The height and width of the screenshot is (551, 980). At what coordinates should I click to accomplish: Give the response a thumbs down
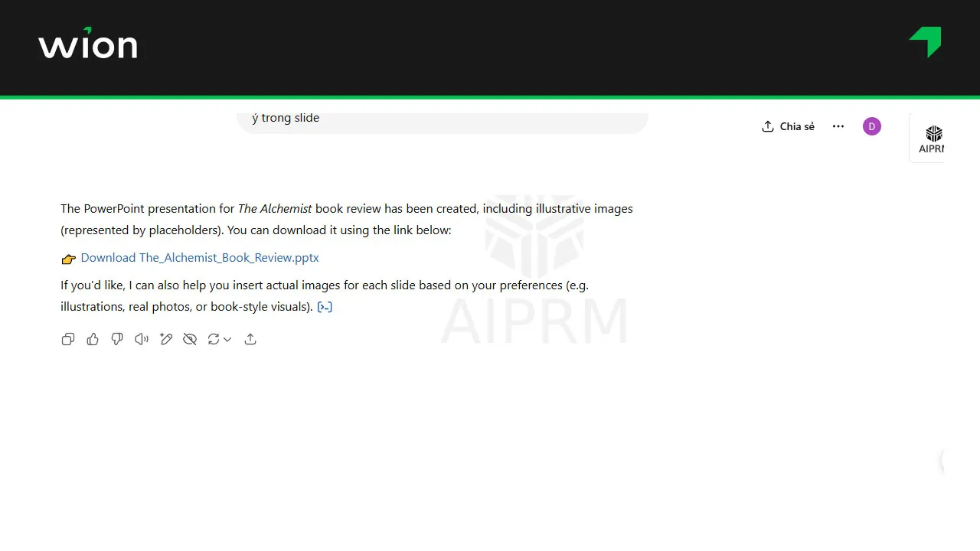[x=117, y=339]
